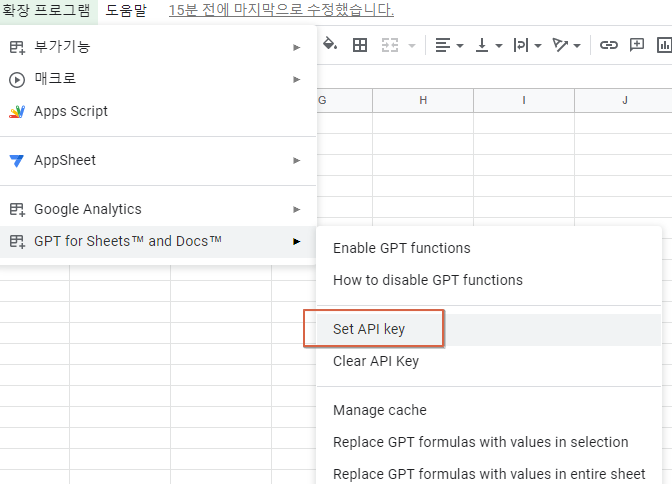Launch Apps Script from the menu
Viewport: 672px width, 484px height.
[x=158, y=111]
